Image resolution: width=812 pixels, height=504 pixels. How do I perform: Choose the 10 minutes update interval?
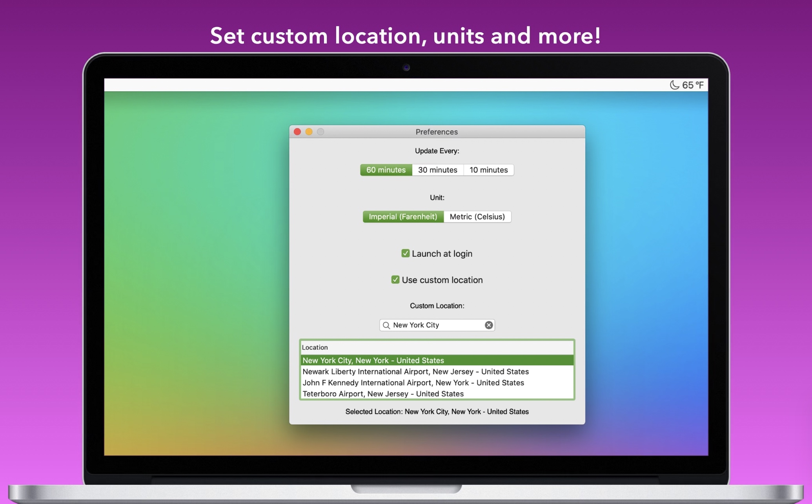point(488,170)
